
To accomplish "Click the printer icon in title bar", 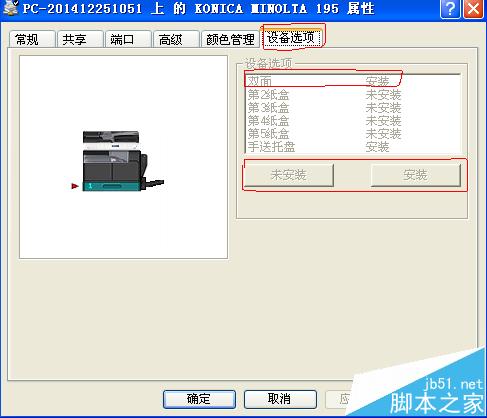I will (x=10, y=8).
